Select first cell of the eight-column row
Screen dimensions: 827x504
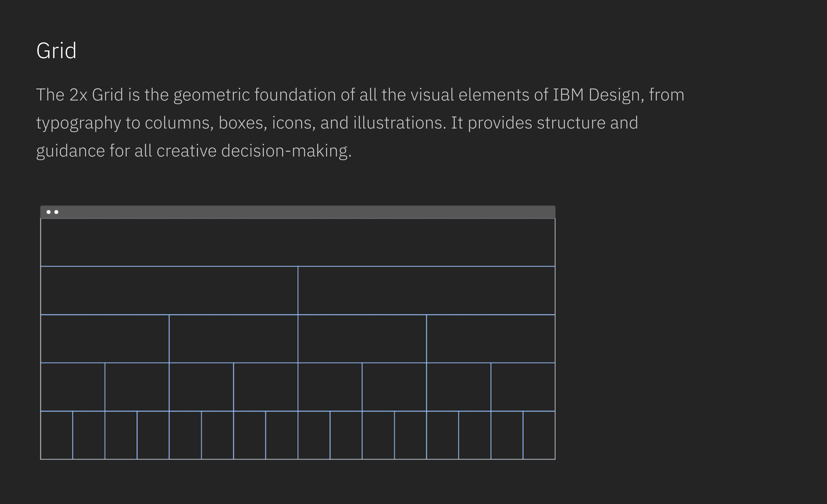73,387
